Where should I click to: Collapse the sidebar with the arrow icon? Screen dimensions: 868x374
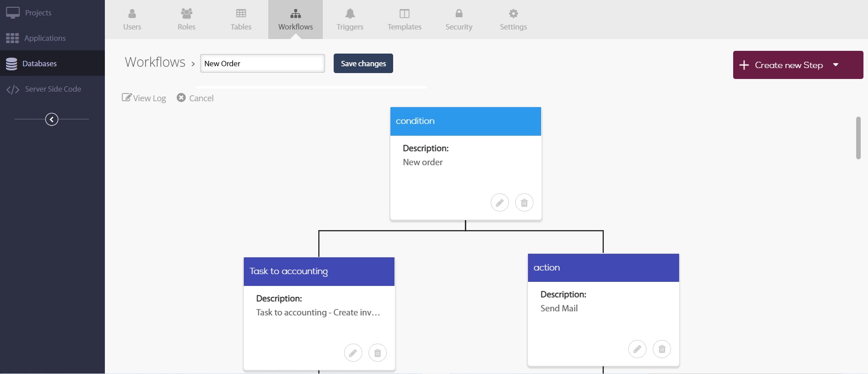pos(52,119)
